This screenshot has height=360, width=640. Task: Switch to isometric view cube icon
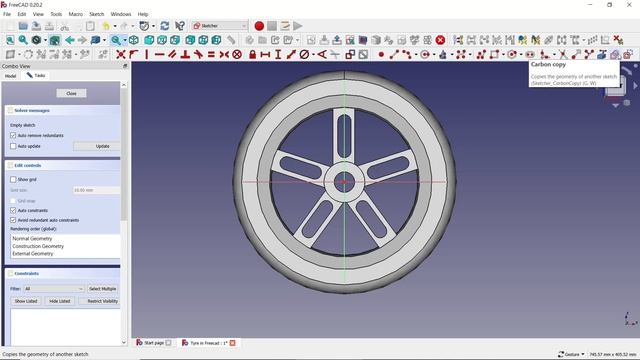tap(134, 40)
